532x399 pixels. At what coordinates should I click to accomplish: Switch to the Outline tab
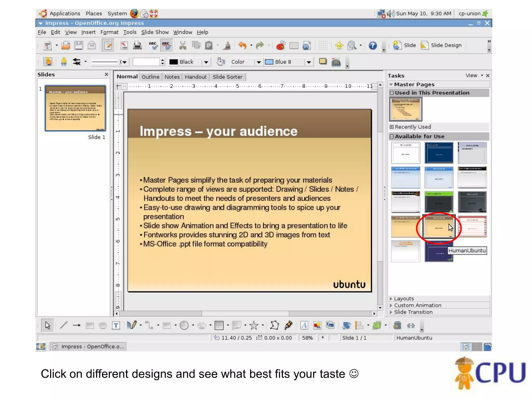tap(151, 77)
